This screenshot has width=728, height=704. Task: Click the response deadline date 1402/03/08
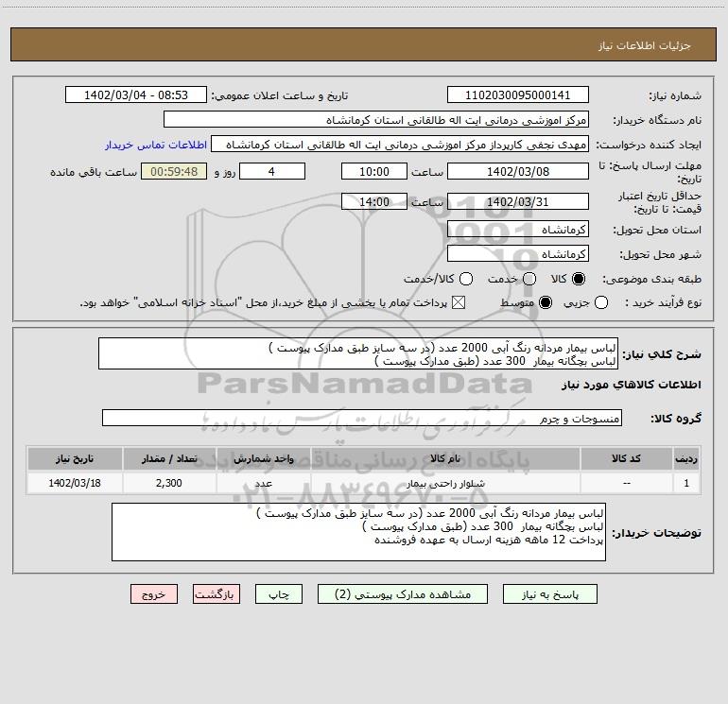point(518,171)
